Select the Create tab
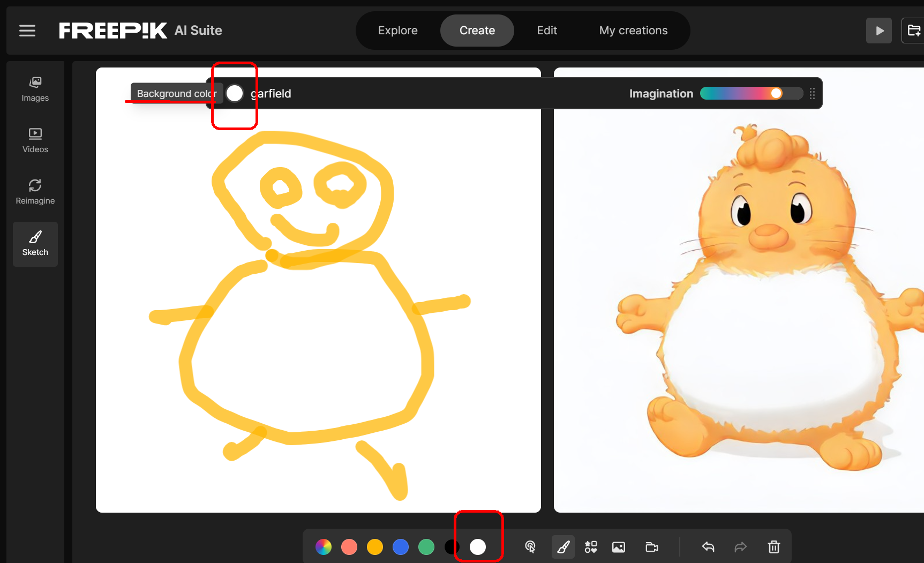The width and height of the screenshot is (924, 563). point(477,31)
